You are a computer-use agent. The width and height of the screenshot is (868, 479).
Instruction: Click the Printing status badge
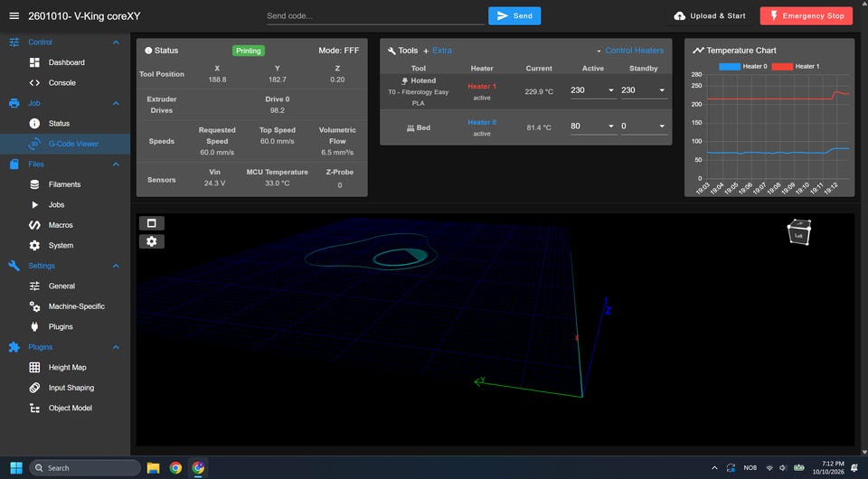tap(248, 51)
